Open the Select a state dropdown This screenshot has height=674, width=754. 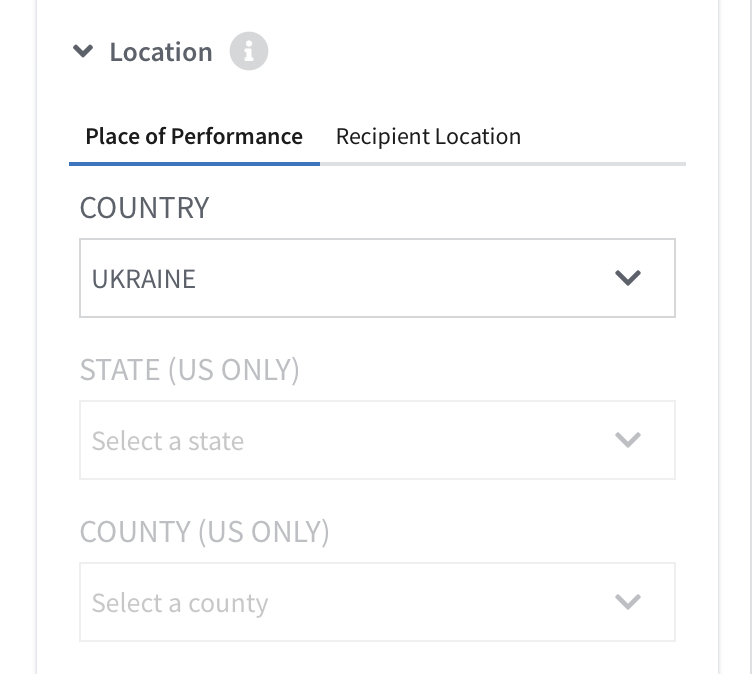[377, 440]
